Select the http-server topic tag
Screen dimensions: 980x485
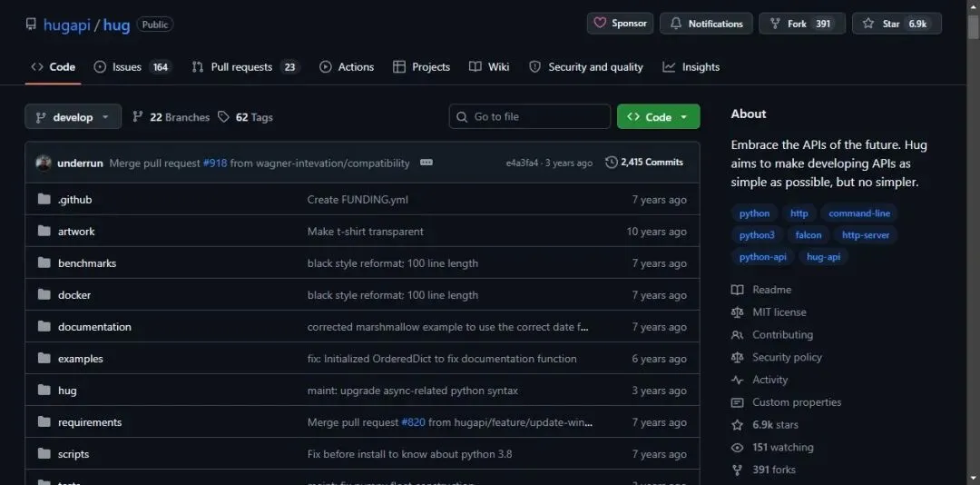pyautogui.click(x=866, y=235)
